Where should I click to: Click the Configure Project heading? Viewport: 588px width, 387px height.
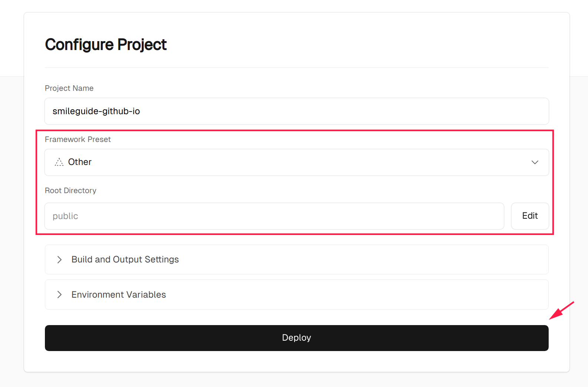point(106,44)
